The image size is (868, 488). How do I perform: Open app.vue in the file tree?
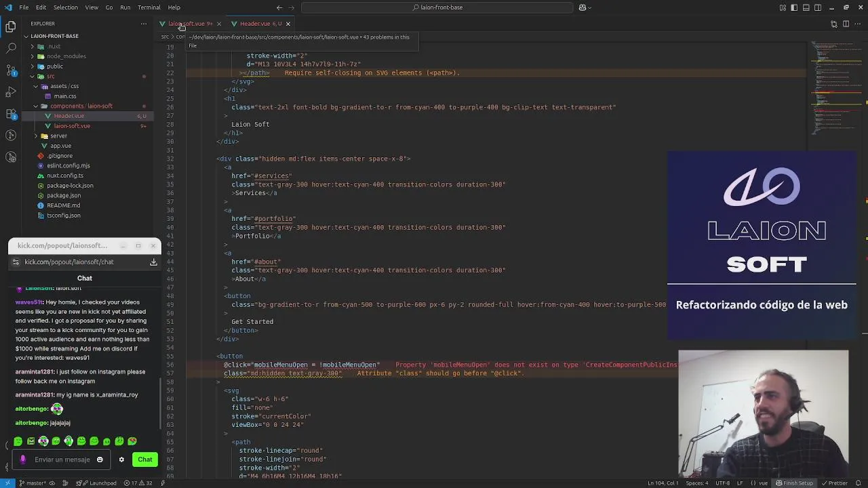[60, 146]
